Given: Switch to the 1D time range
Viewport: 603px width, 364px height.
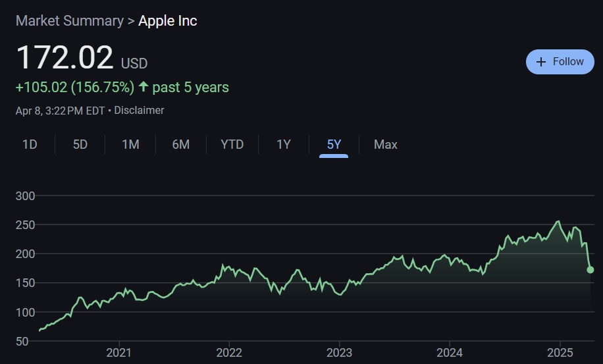Looking at the screenshot, I should 30,144.
